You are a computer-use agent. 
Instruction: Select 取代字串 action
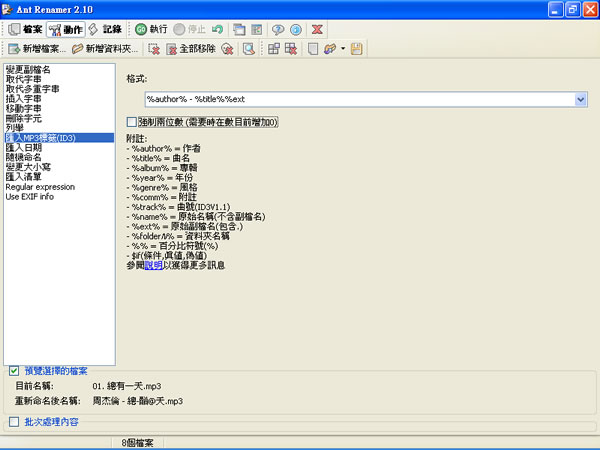point(23,79)
